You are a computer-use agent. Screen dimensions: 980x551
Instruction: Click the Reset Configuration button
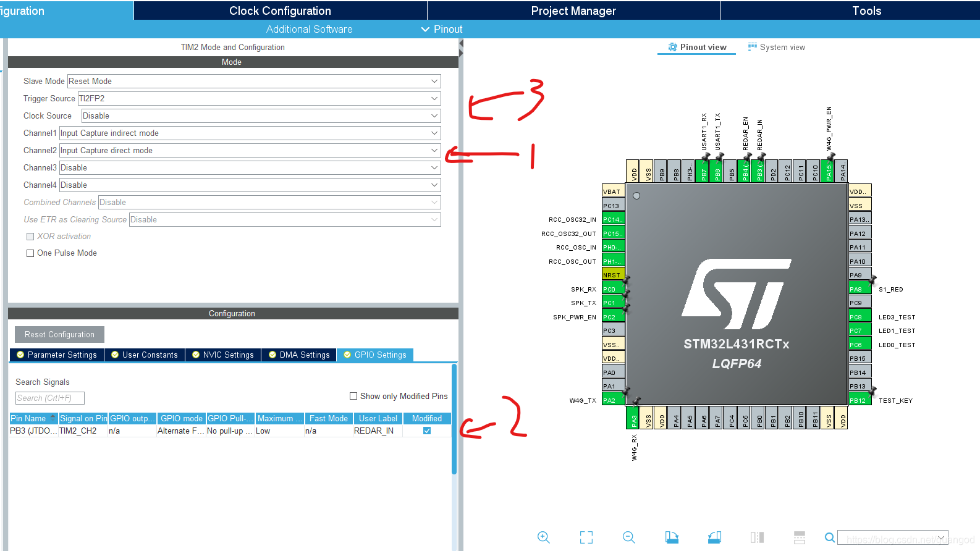(x=59, y=335)
